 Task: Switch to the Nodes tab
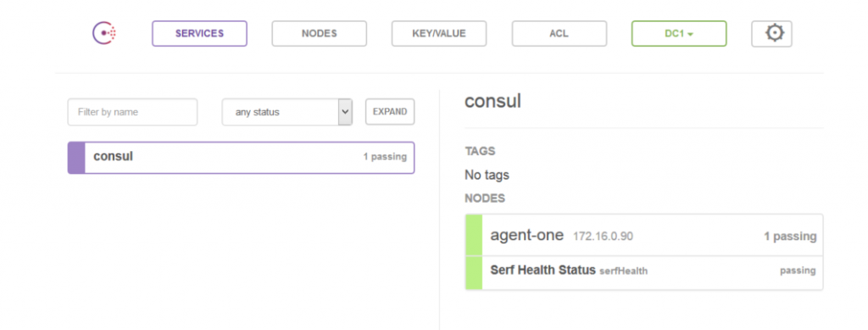point(320,34)
